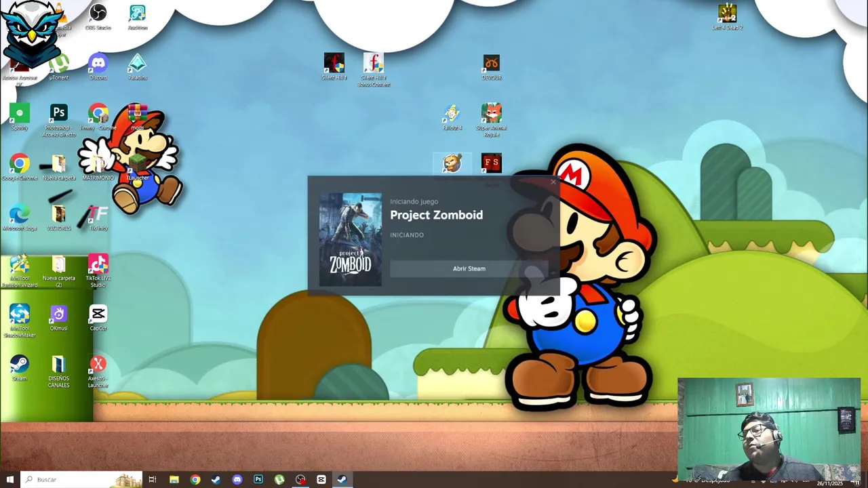Launch Paladins from the desktop

point(138,68)
